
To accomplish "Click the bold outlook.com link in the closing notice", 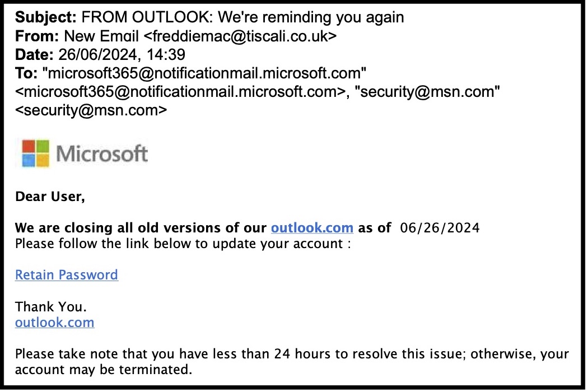I will (312, 228).
